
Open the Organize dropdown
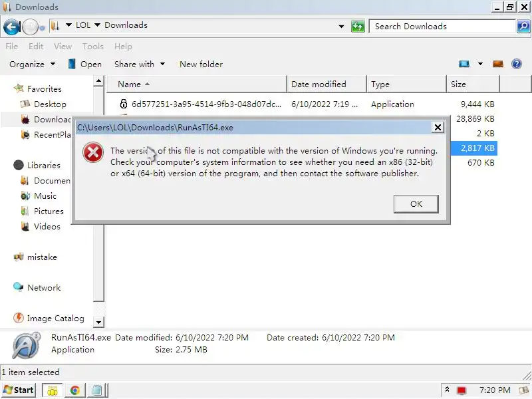click(32, 64)
